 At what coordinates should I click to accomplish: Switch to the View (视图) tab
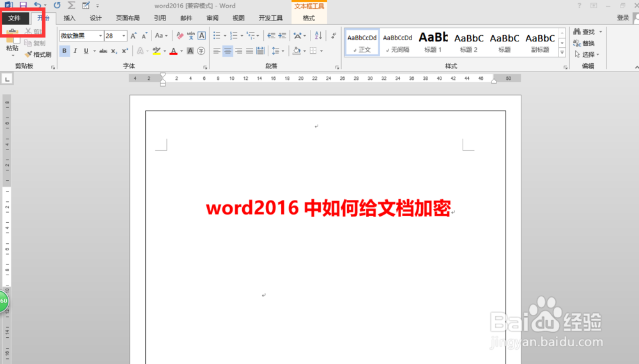click(x=238, y=18)
